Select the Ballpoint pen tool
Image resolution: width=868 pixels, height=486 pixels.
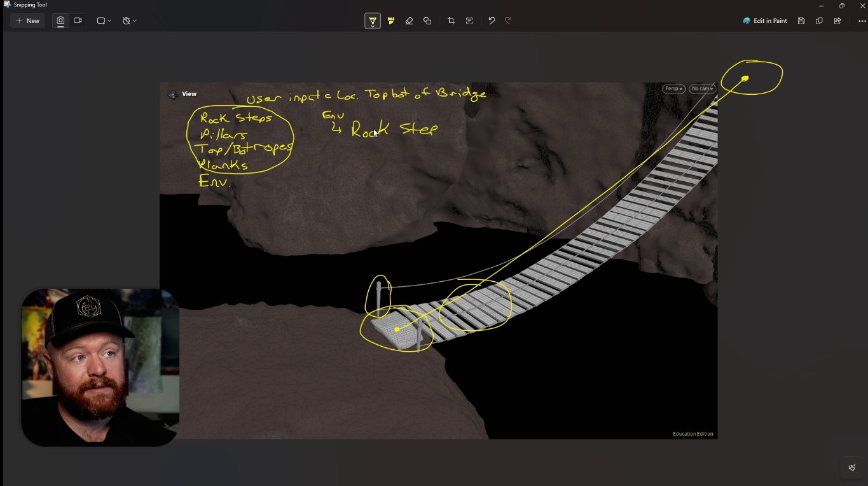coord(373,21)
